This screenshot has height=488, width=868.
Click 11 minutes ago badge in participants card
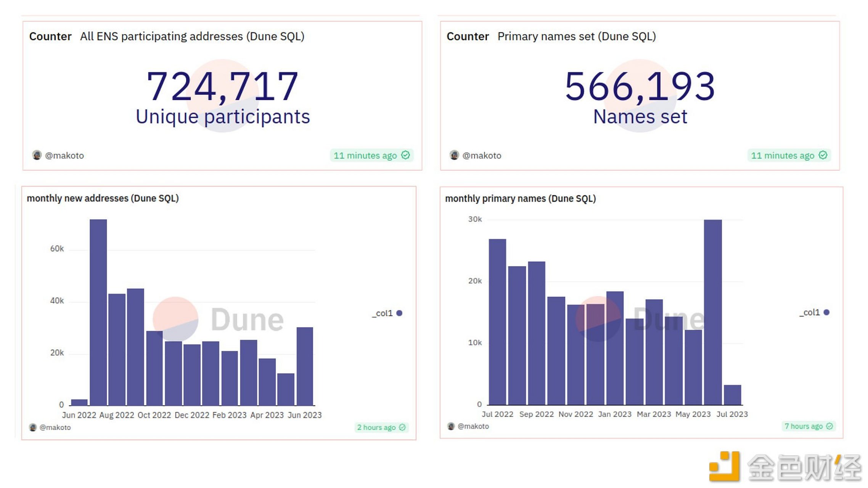[372, 155]
